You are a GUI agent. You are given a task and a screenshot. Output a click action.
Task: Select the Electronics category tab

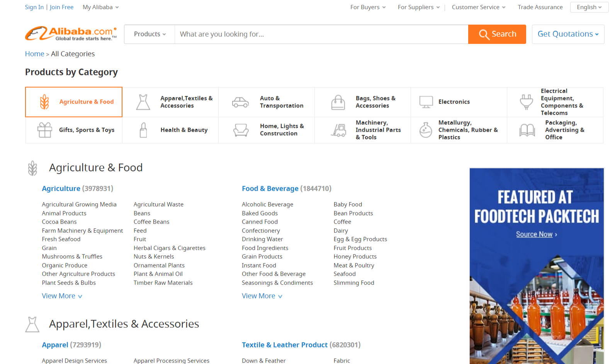tap(459, 102)
